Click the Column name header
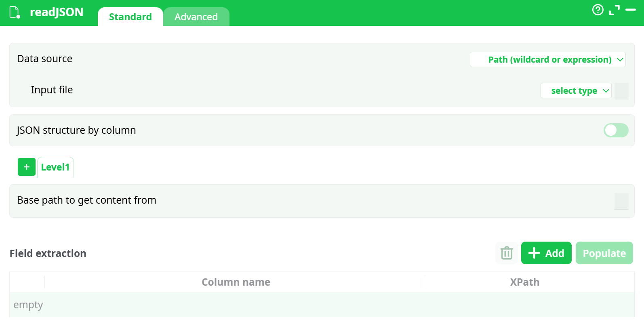Image resolution: width=644 pixels, height=320 pixels. click(236, 282)
